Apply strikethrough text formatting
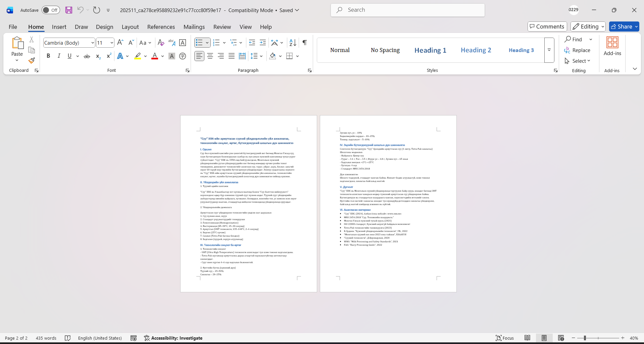 pos(87,56)
